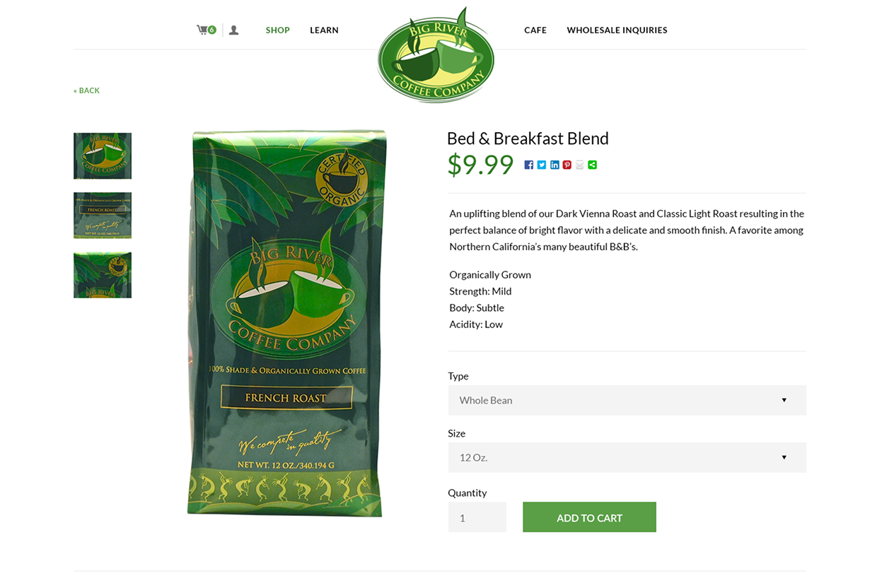
Task: Open the Type dropdown showing Whole Bean
Action: pyautogui.click(x=627, y=400)
